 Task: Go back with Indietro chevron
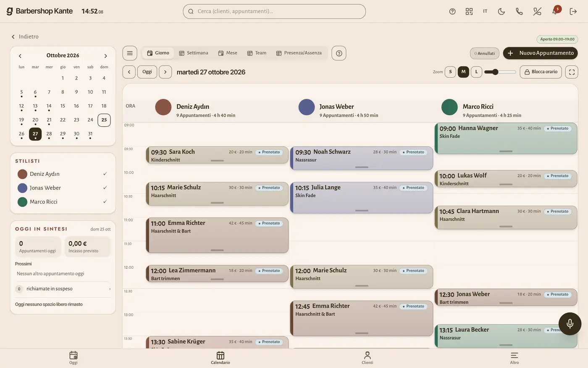click(x=25, y=37)
